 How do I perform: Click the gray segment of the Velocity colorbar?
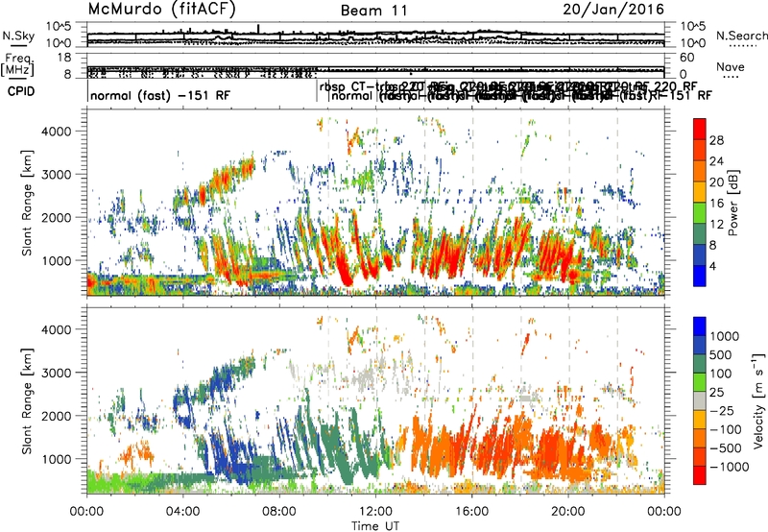tap(700, 401)
